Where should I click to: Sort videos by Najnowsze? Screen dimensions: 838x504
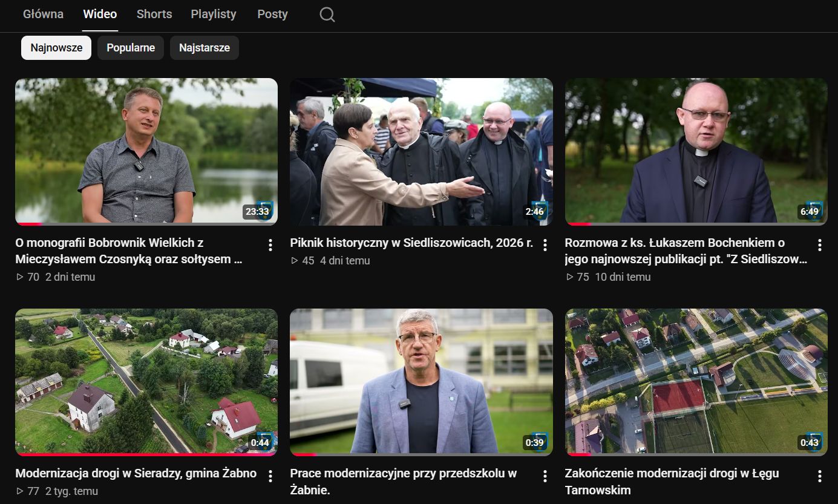pyautogui.click(x=56, y=48)
